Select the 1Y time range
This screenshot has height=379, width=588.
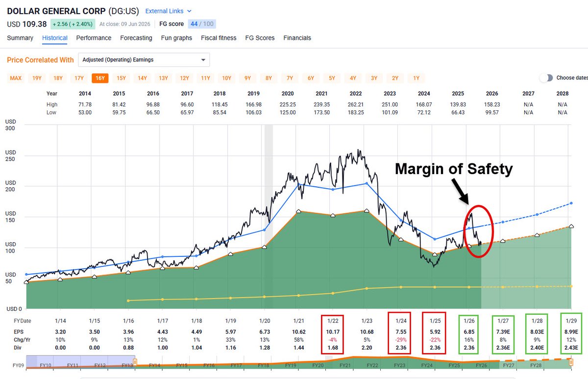[x=416, y=78]
